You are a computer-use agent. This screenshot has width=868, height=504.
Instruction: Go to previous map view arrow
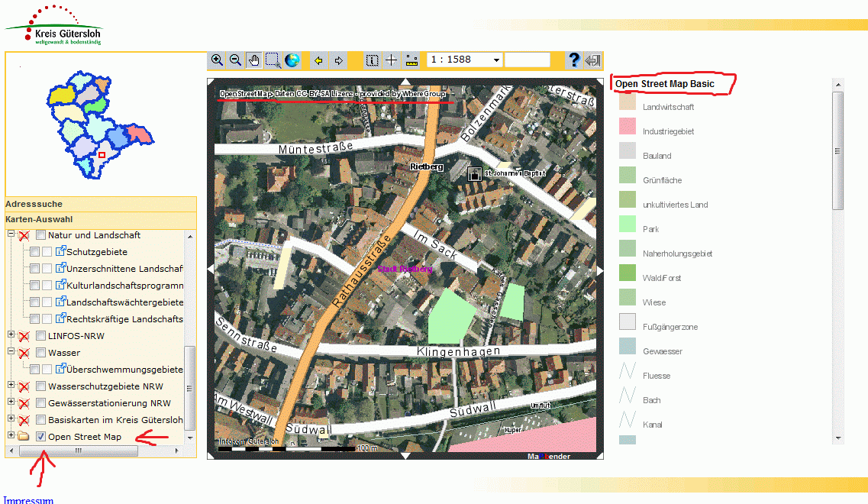318,60
